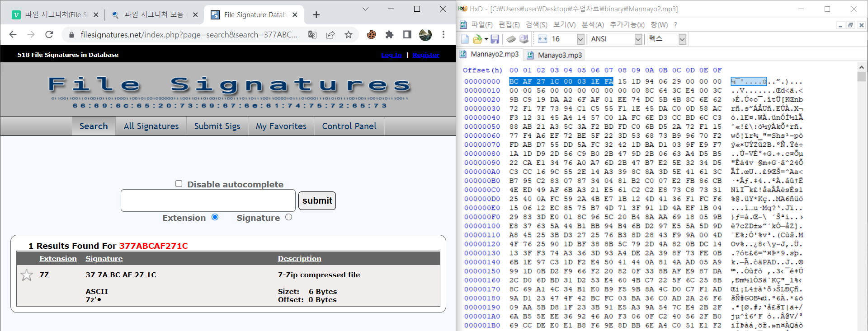Click the signature search text field

pos(208,200)
